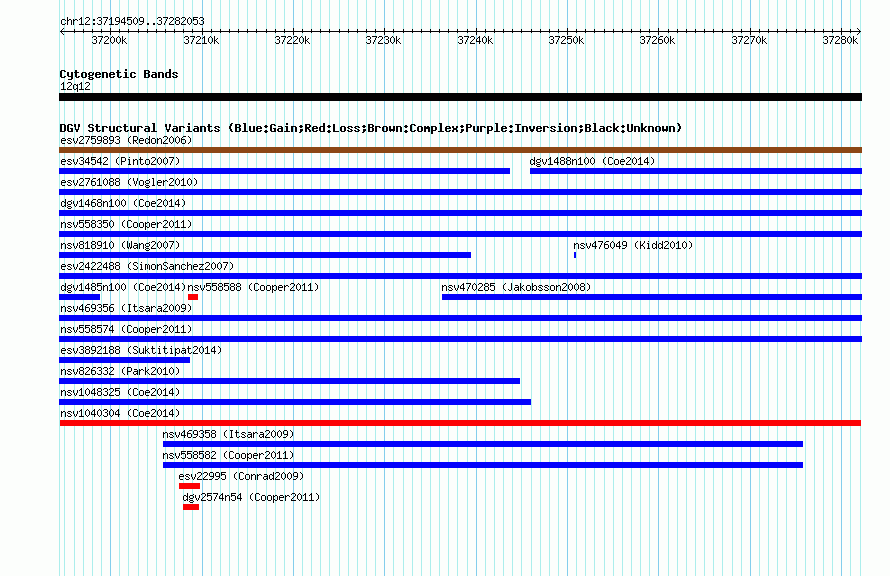
Task: Click the small red dgv2574n54 loss bar
Action: 191,507
